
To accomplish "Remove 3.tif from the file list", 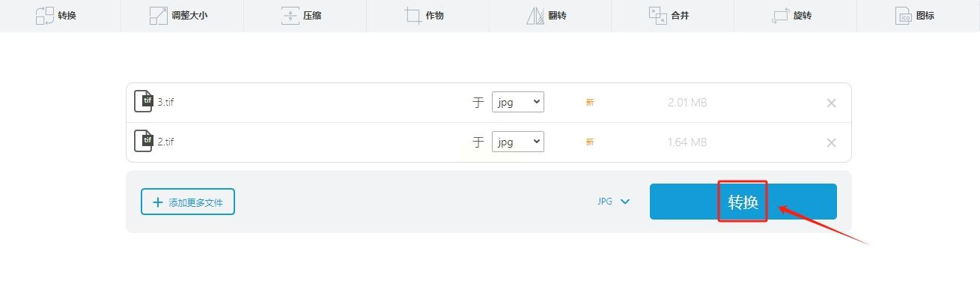I will 831,103.
